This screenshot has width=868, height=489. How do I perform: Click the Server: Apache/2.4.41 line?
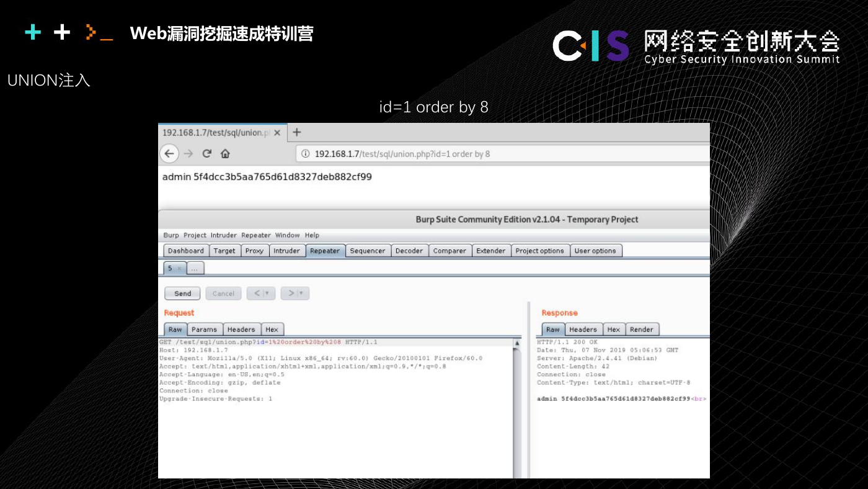pyautogui.click(x=597, y=359)
